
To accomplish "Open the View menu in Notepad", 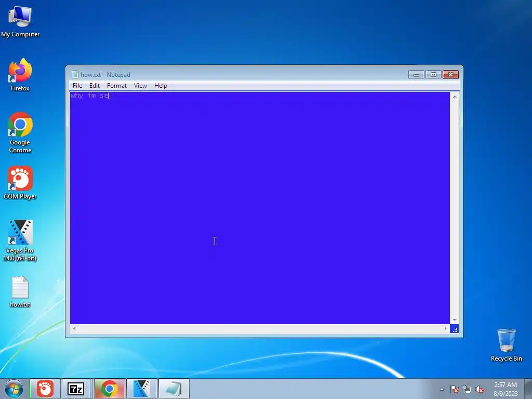I will pos(140,86).
